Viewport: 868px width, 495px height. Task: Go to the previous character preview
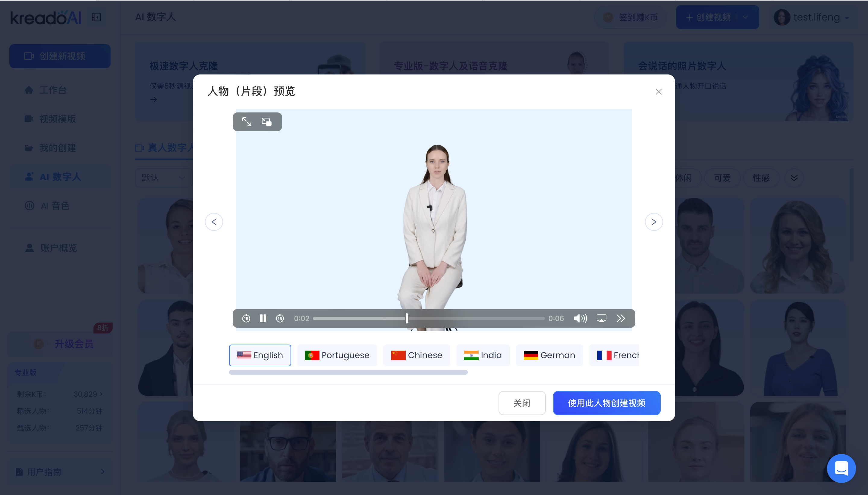[214, 222]
